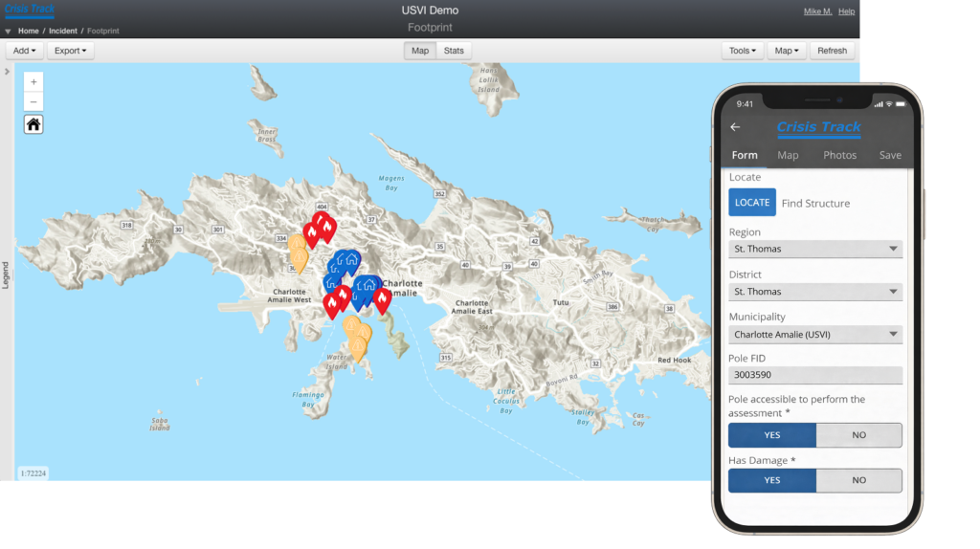Image resolution: width=980 pixels, height=549 pixels.
Task: Switch to Photos tab in phone app
Action: pos(839,155)
